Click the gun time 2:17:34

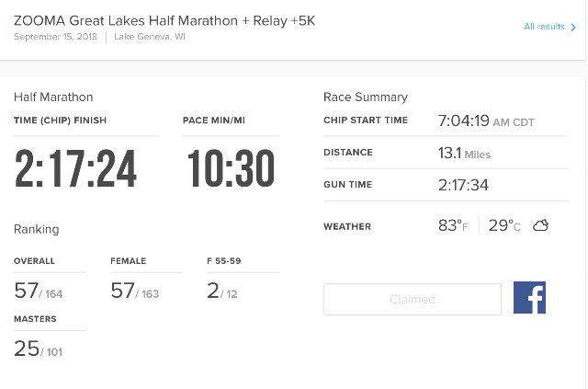pyautogui.click(x=463, y=185)
